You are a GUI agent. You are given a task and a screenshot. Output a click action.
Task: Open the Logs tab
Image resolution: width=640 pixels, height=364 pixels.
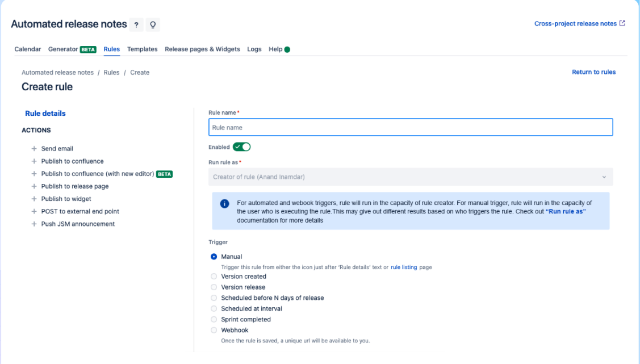(x=254, y=49)
